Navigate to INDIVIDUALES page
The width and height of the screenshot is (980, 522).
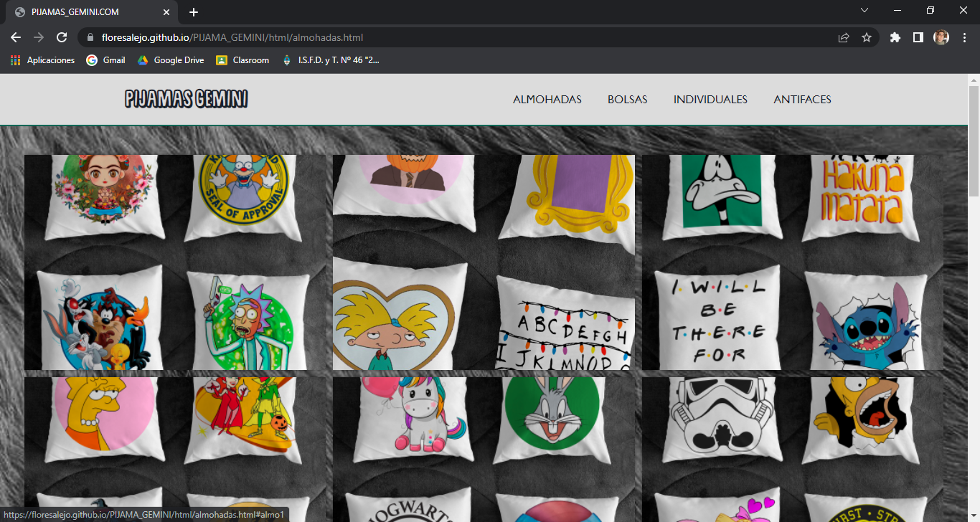tap(710, 100)
